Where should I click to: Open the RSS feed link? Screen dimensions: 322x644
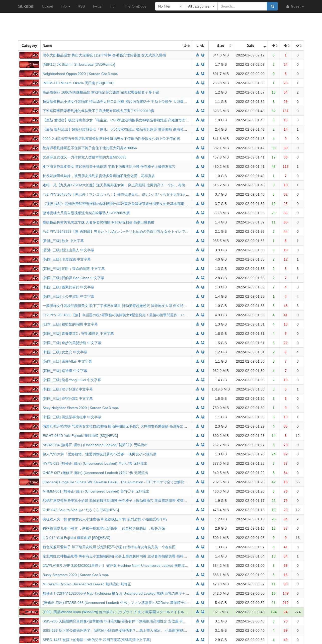tap(81, 6)
